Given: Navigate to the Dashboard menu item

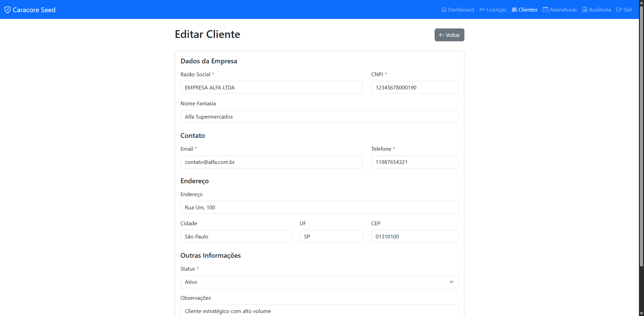Looking at the screenshot, I should [x=461, y=9].
